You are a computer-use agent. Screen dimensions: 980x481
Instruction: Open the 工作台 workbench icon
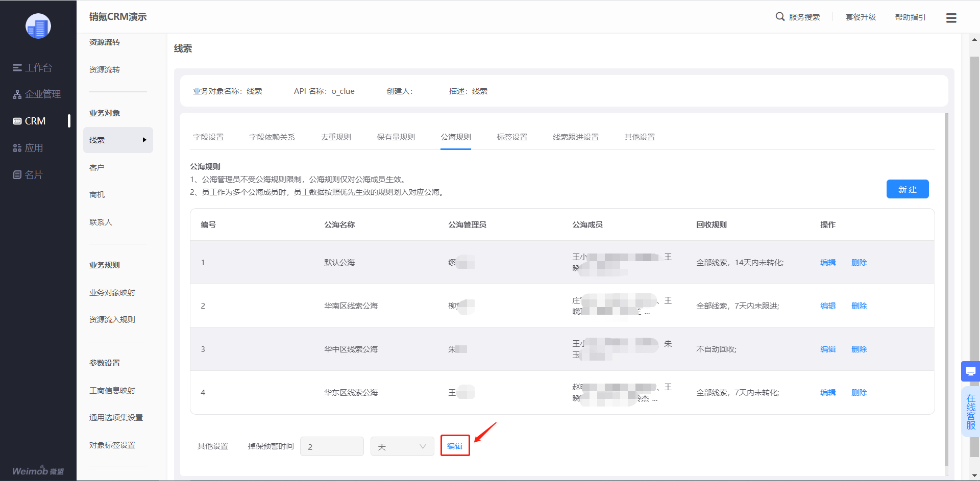point(17,68)
